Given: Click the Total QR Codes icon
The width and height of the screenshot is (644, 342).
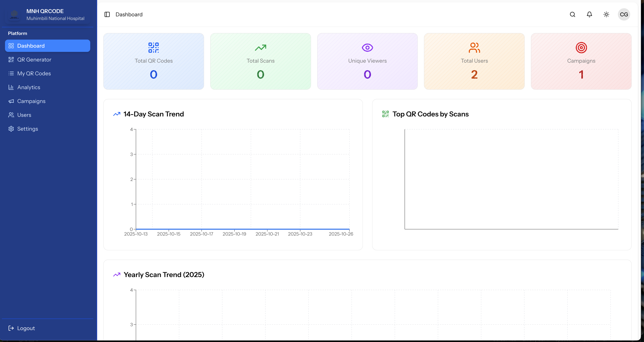Looking at the screenshot, I should click(x=153, y=47).
